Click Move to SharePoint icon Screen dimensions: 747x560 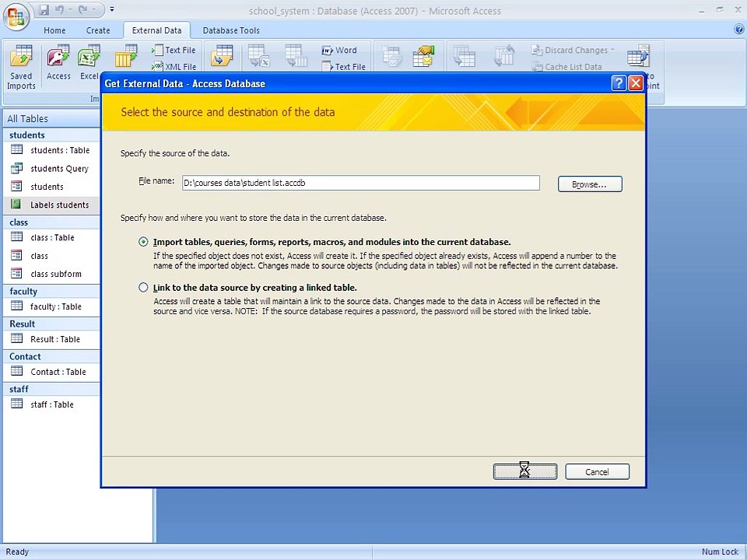[x=638, y=57]
